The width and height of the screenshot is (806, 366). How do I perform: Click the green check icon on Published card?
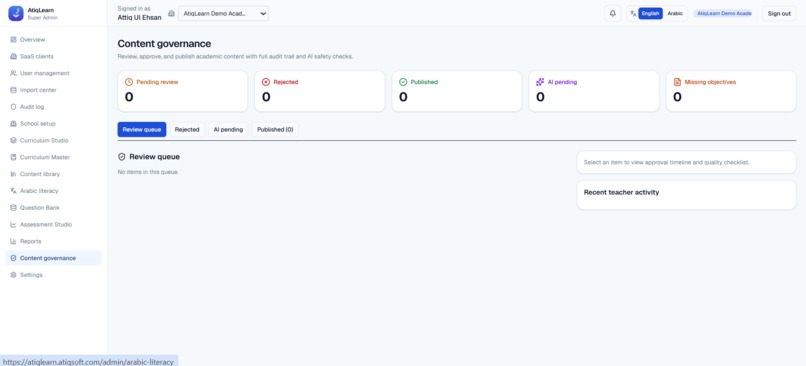(403, 82)
